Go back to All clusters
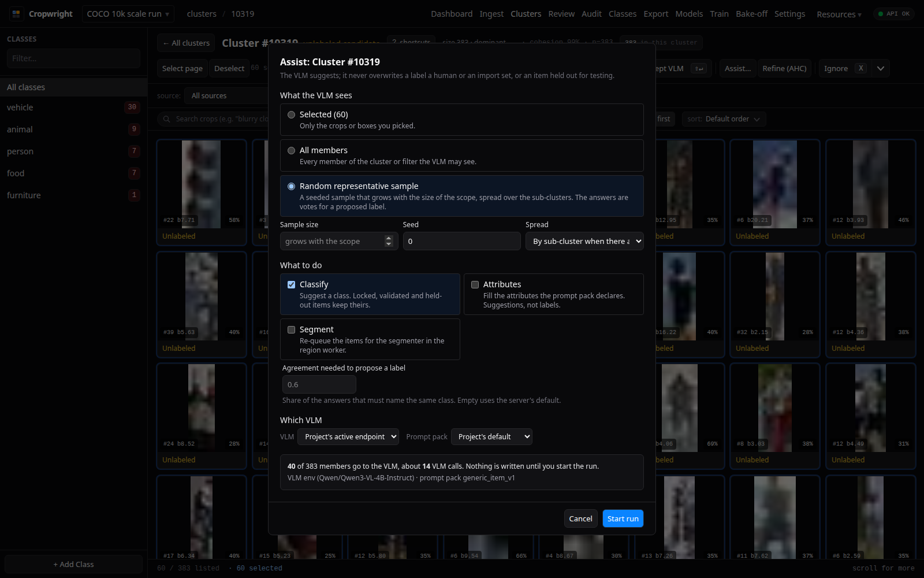This screenshot has height=578, width=924. coord(186,43)
